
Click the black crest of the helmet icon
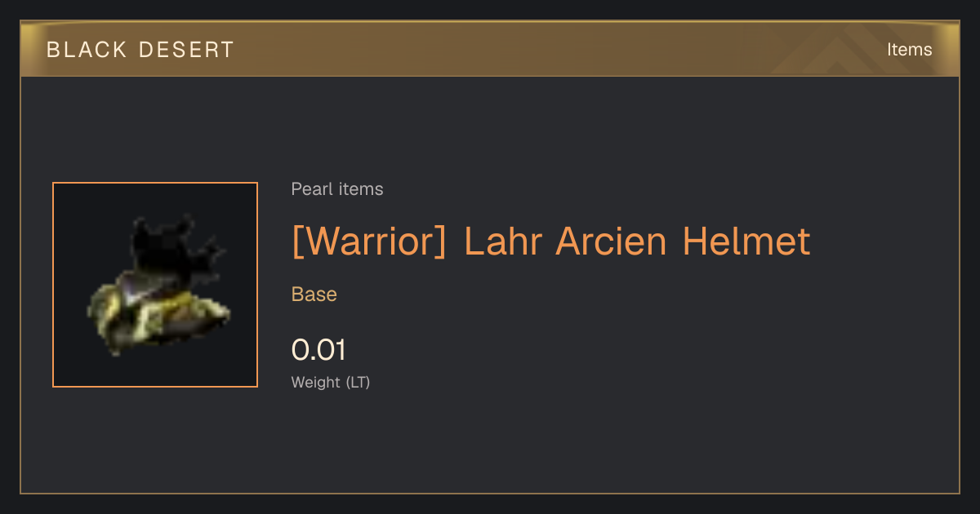(173, 247)
